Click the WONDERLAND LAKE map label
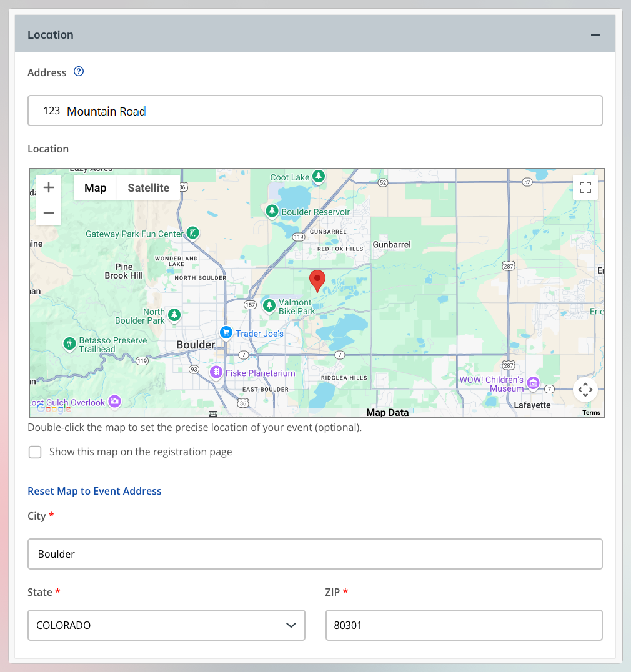 [x=176, y=262]
